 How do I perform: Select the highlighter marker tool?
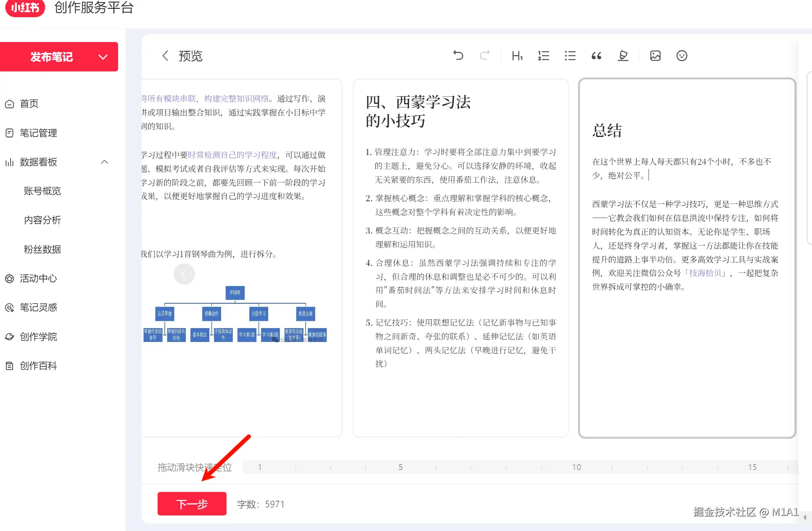pyautogui.click(x=623, y=55)
